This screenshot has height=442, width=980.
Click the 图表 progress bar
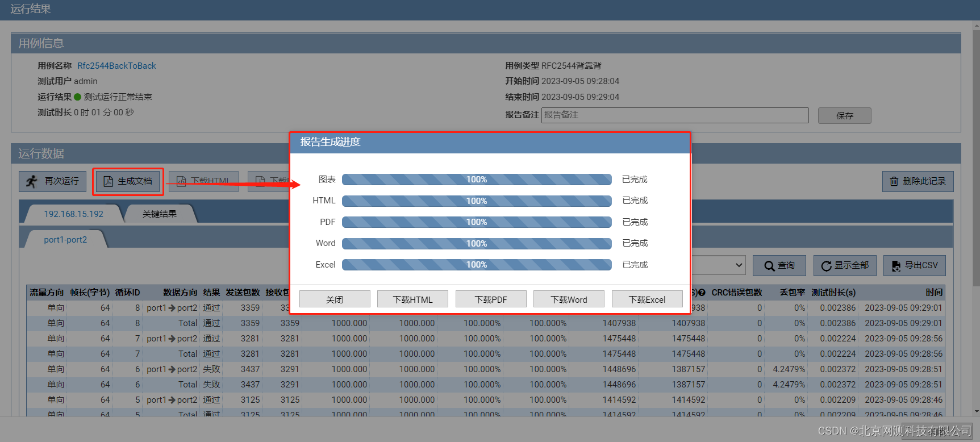[x=477, y=180]
